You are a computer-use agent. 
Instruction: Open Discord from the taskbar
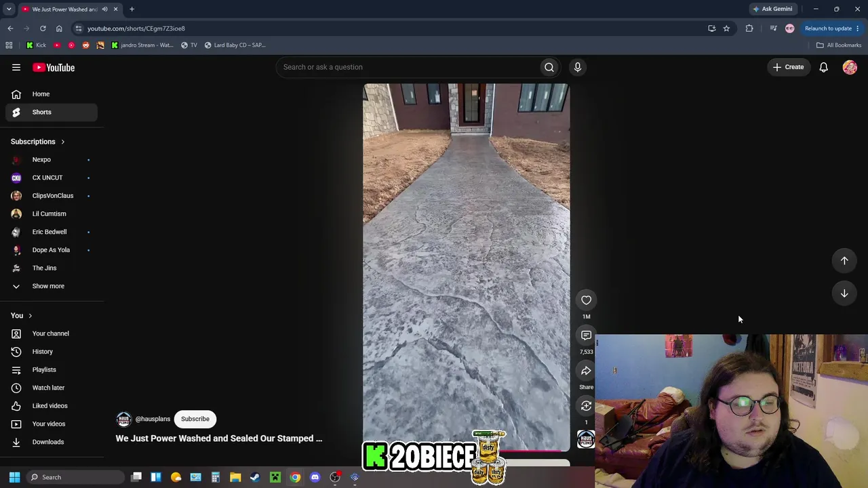pyautogui.click(x=315, y=477)
